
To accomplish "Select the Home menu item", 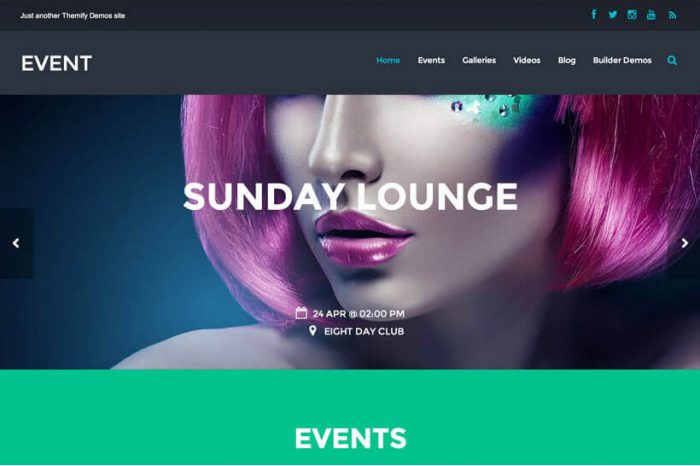I will pyautogui.click(x=388, y=60).
